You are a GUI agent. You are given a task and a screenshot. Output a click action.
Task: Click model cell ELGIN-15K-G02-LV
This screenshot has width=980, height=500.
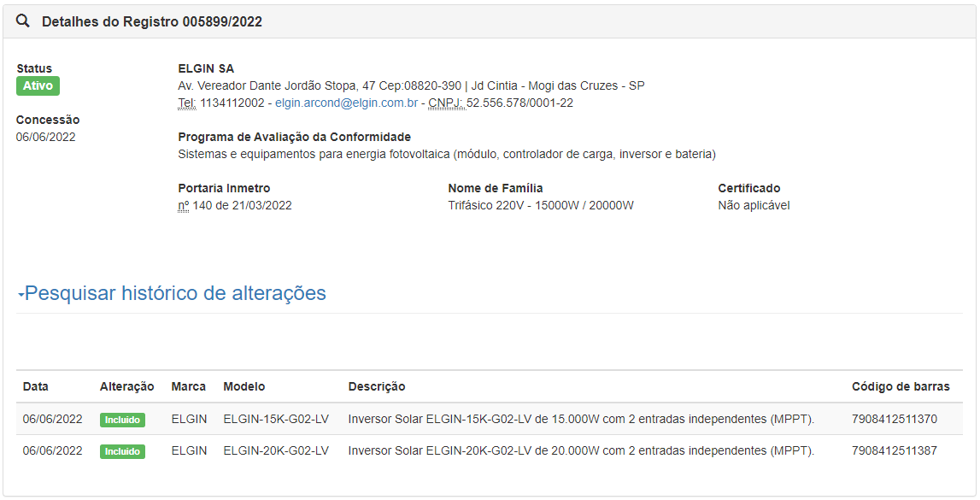[x=276, y=420]
